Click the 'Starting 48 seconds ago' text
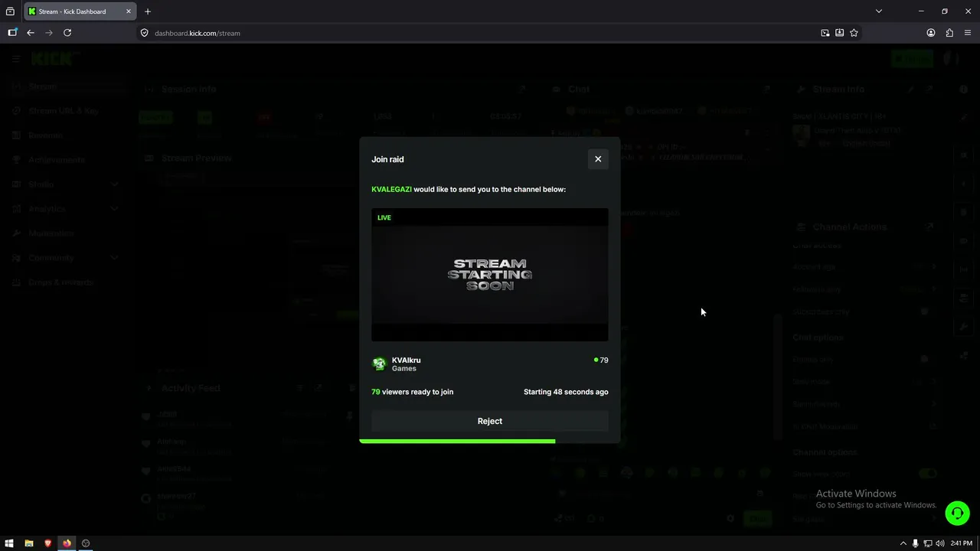The height and width of the screenshot is (551, 980). click(x=566, y=392)
